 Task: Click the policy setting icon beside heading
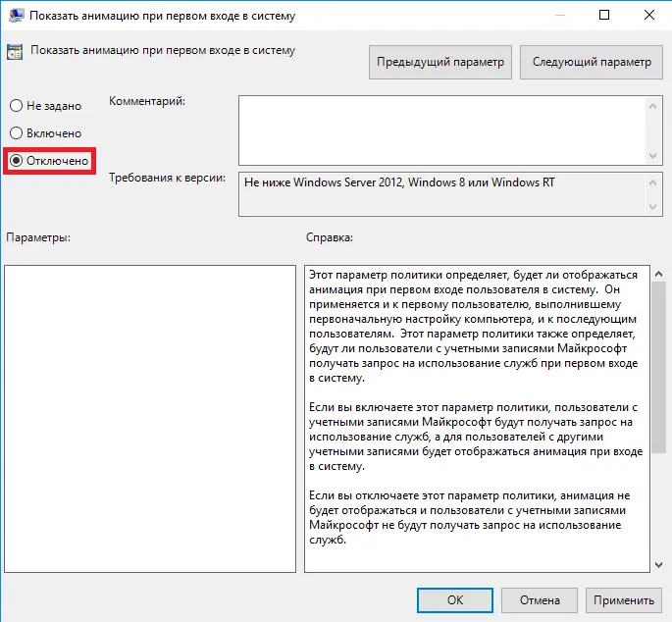[x=15, y=51]
